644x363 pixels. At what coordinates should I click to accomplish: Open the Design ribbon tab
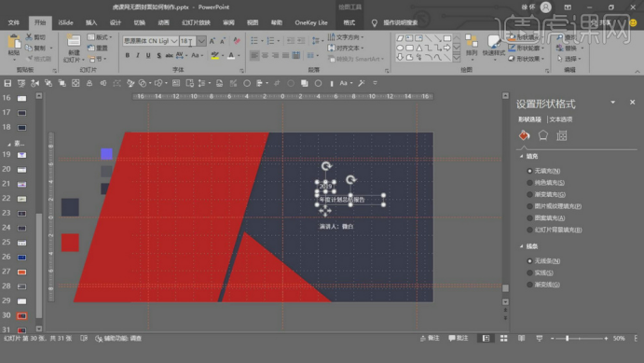116,22
